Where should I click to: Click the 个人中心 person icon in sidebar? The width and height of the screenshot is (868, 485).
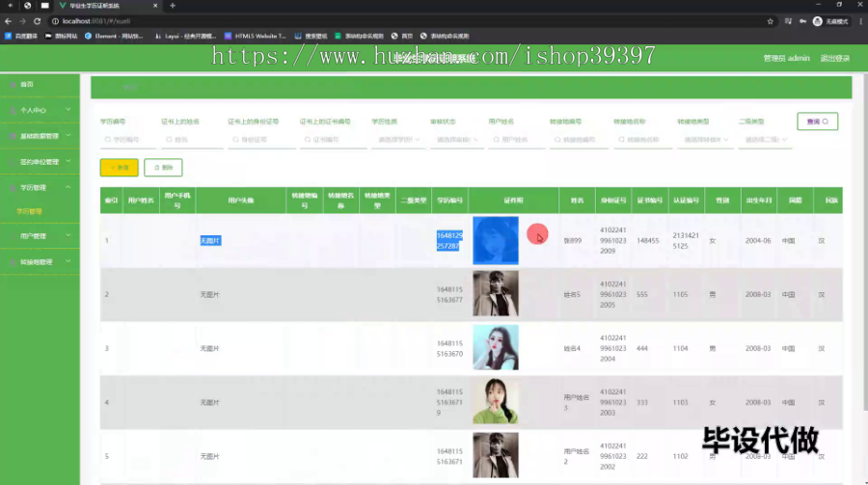point(13,110)
